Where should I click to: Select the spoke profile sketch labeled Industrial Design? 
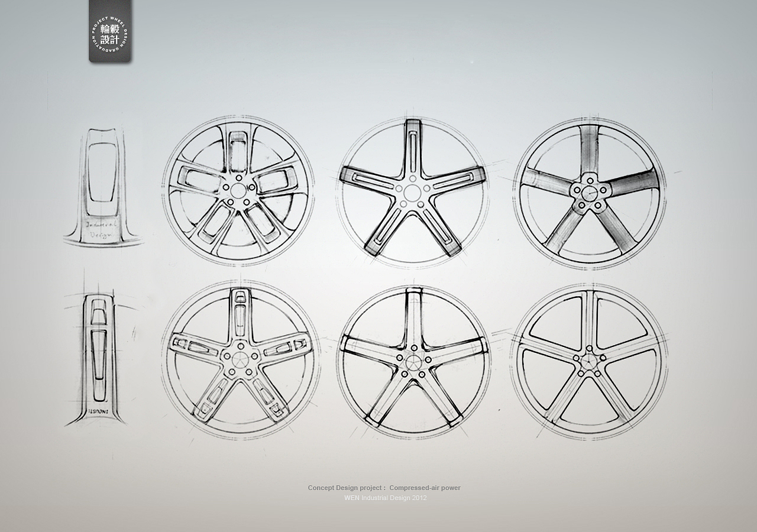click(x=103, y=187)
